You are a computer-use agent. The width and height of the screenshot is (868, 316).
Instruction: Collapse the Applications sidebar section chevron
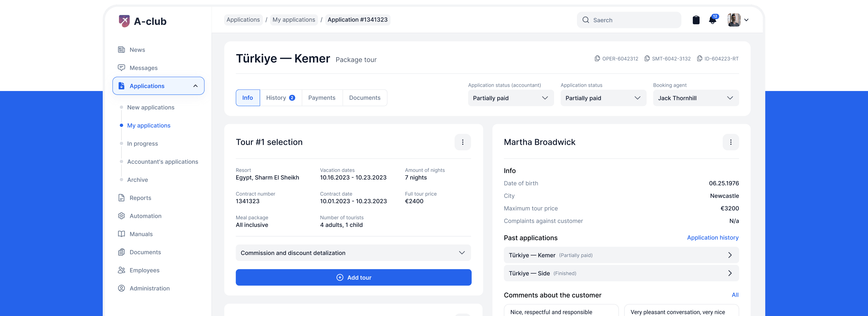point(196,86)
